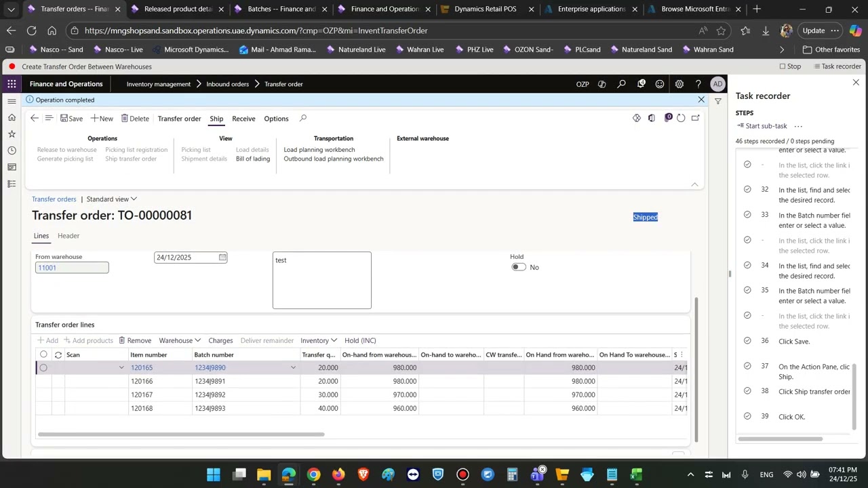The width and height of the screenshot is (868, 488).
Task: Open the Warehouse dropdown in lines toolbar
Action: 180,340
